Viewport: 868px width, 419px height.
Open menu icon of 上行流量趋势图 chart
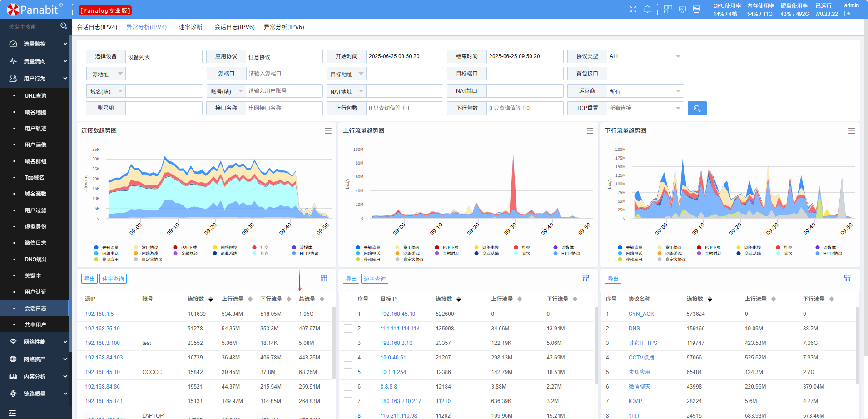[x=590, y=131]
